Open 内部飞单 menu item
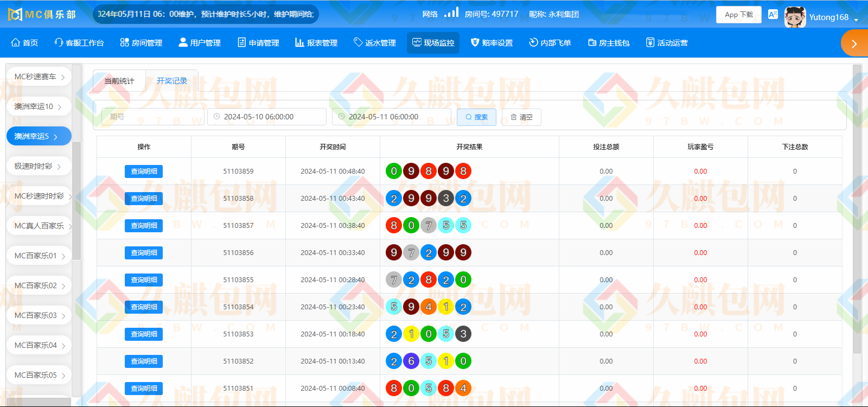868x407 pixels. 550,43
